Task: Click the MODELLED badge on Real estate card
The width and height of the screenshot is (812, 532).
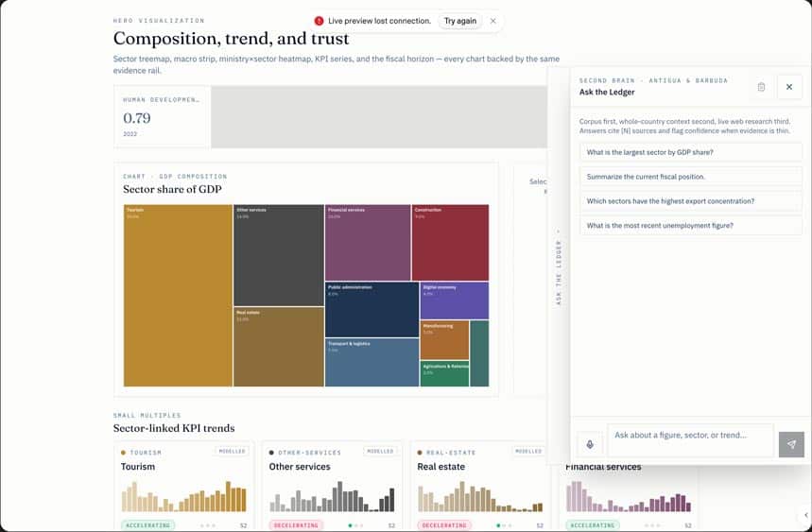Action: (528, 452)
